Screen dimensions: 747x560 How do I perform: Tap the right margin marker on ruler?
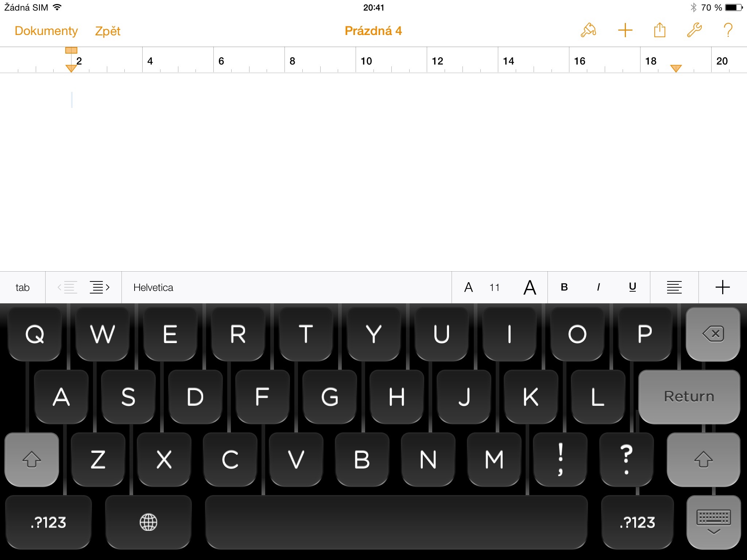676,68
